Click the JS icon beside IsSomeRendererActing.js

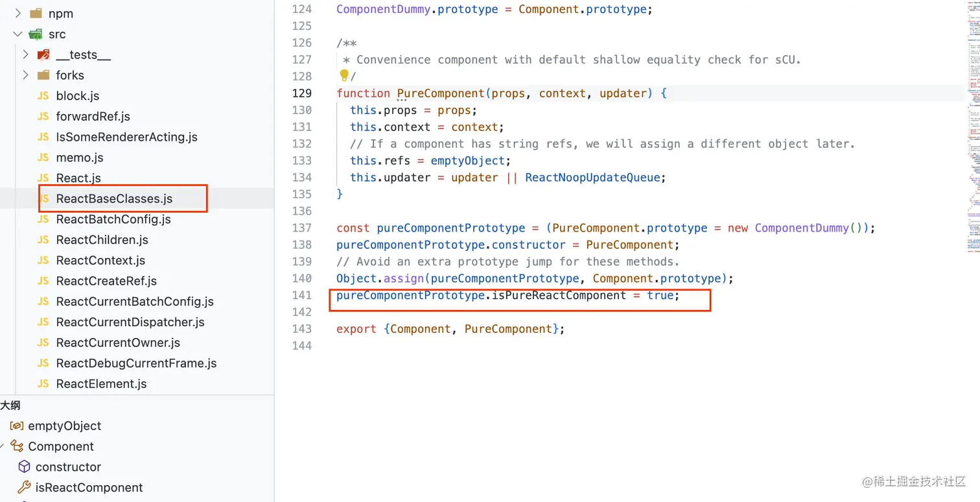[43, 137]
